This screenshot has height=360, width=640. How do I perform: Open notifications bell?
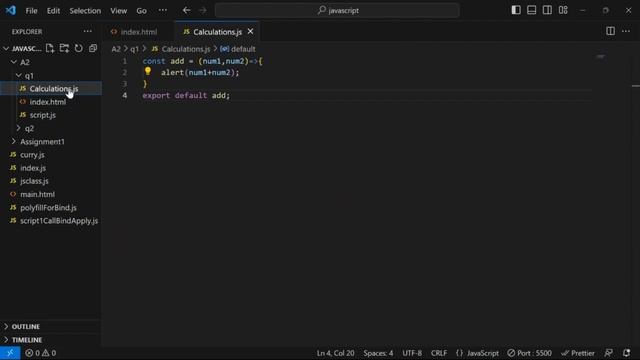(x=627, y=353)
